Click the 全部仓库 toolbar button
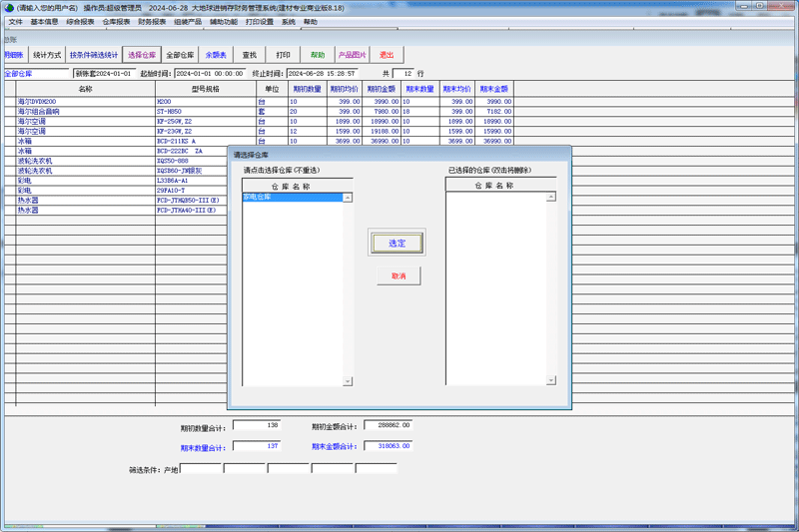799x532 pixels. [x=180, y=55]
